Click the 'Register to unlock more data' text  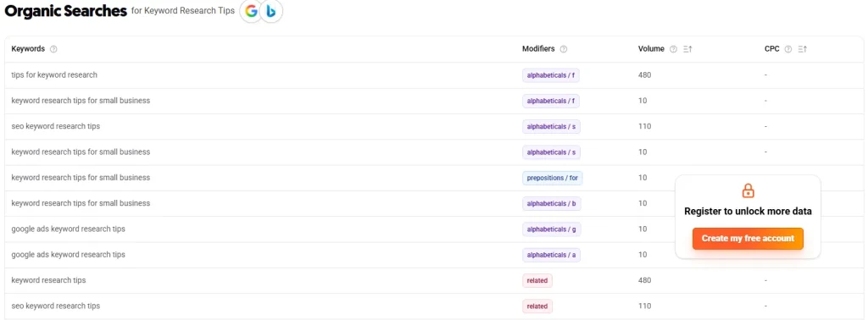pyautogui.click(x=748, y=211)
